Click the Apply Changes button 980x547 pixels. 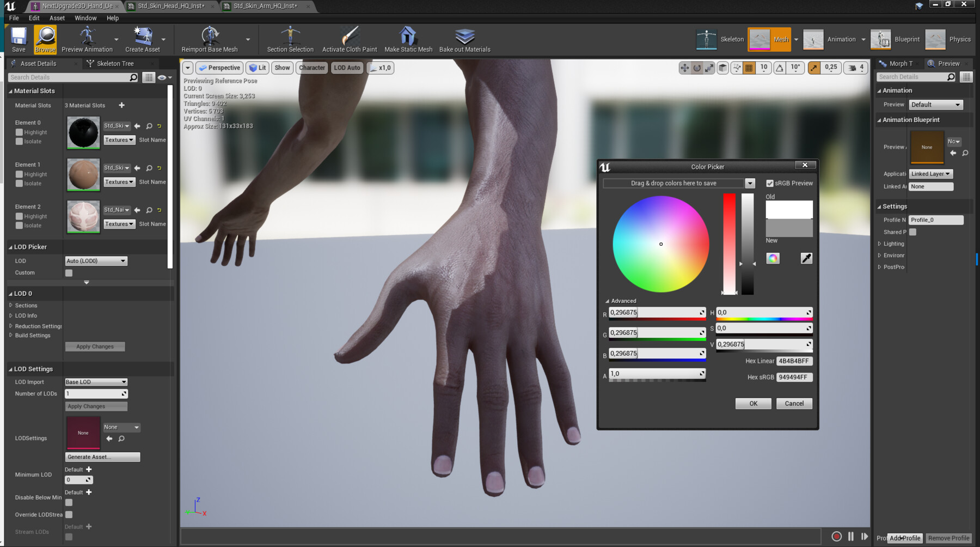tap(95, 347)
